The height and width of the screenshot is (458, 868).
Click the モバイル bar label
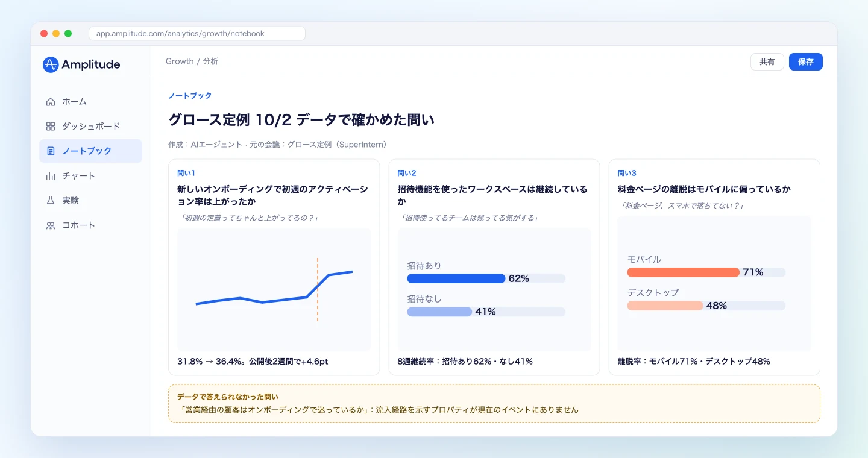(x=644, y=259)
